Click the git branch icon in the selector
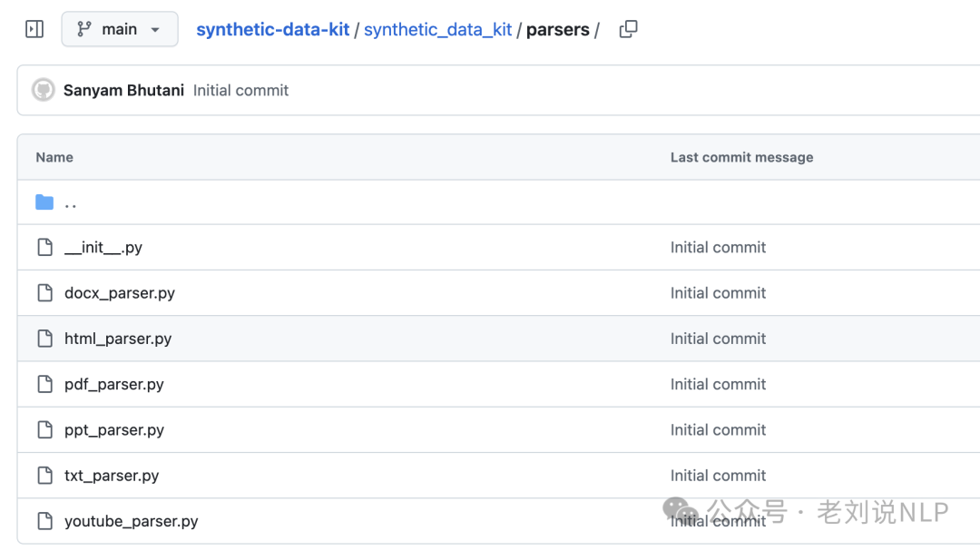980x551 pixels. click(83, 29)
